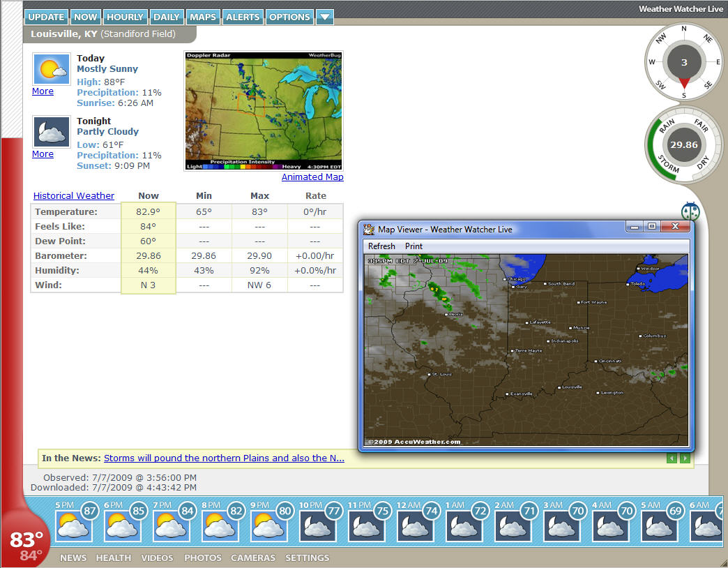
Task: Expand the dropdown arrow beside OPTIONS
Action: click(324, 17)
